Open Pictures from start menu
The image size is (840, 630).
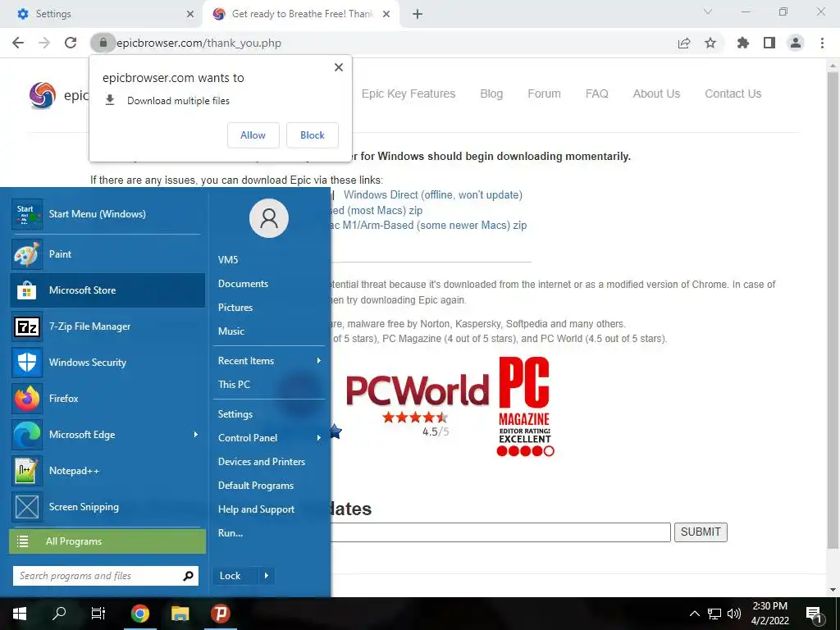[x=235, y=308]
